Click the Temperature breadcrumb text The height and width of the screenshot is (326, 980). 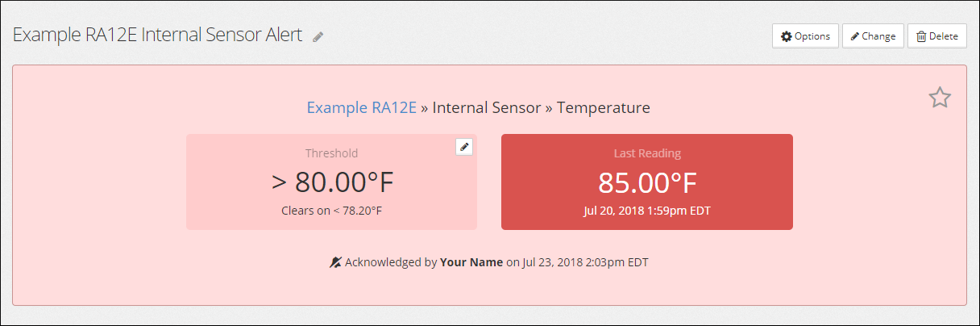[604, 107]
